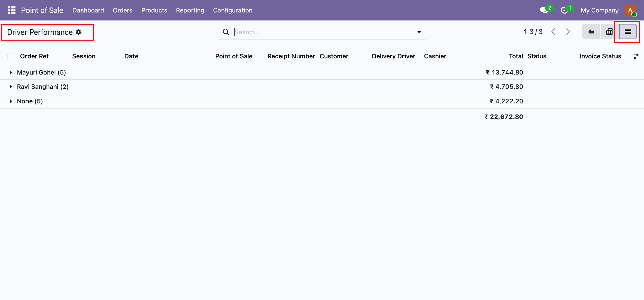Viewport: 644px width, 300px height.
Task: Sort by the Order Ref column
Action: tap(34, 56)
